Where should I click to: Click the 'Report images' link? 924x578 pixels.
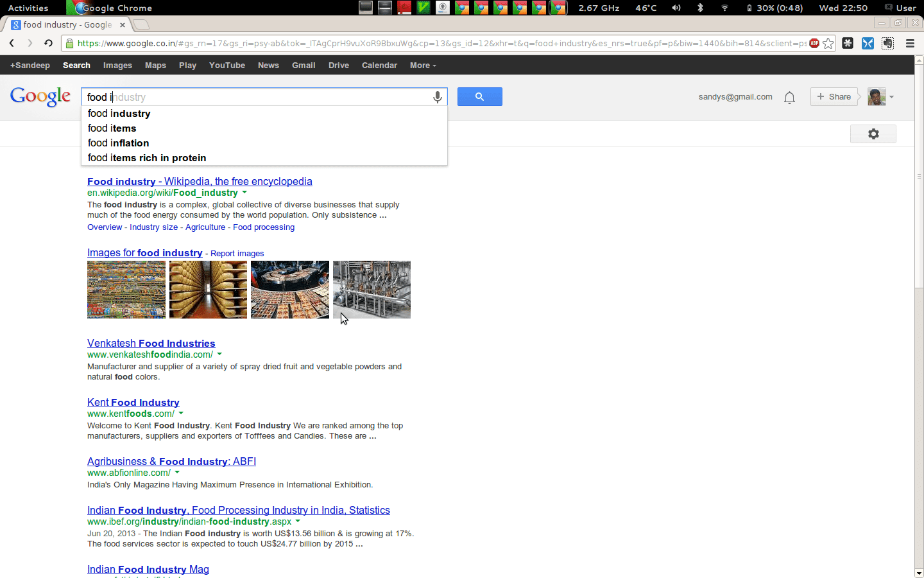pyautogui.click(x=237, y=254)
